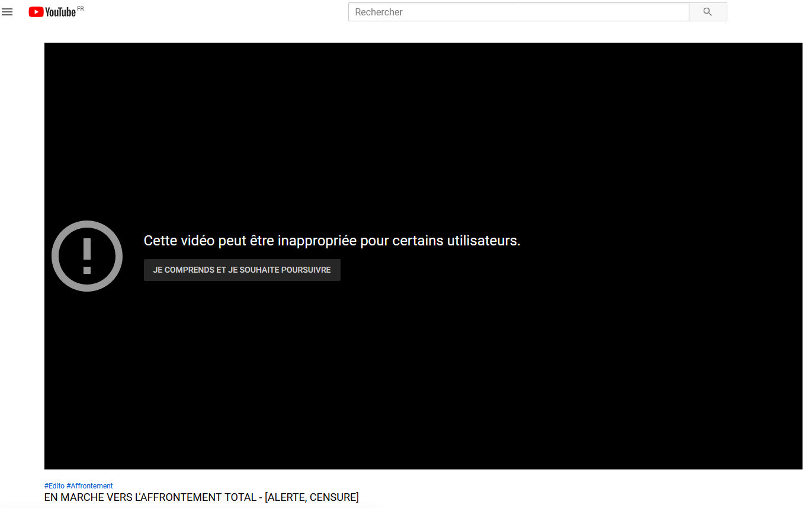
Task: Click the [ALERTE, CENSURE] part of the title
Action: (x=312, y=497)
